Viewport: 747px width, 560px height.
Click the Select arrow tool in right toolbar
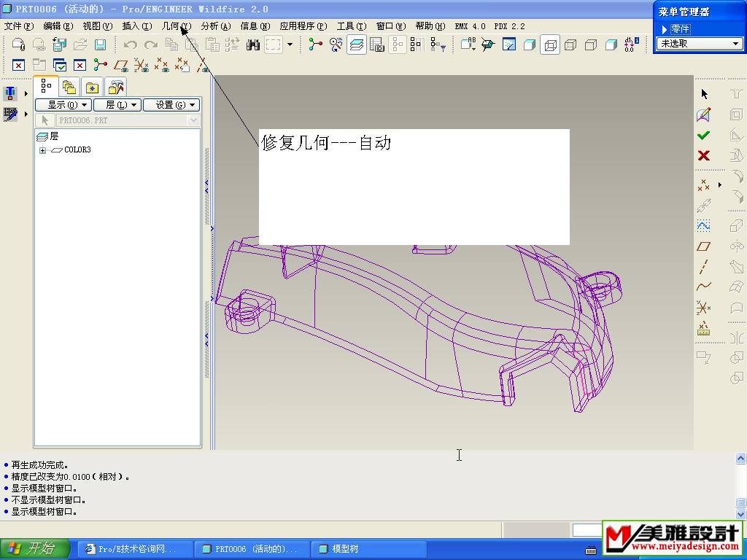[x=704, y=94]
